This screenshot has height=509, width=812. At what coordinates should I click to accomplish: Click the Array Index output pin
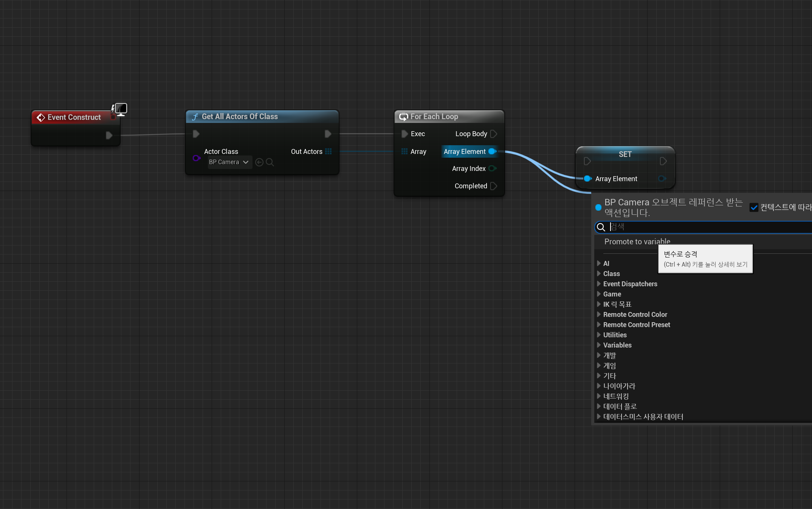coord(492,168)
